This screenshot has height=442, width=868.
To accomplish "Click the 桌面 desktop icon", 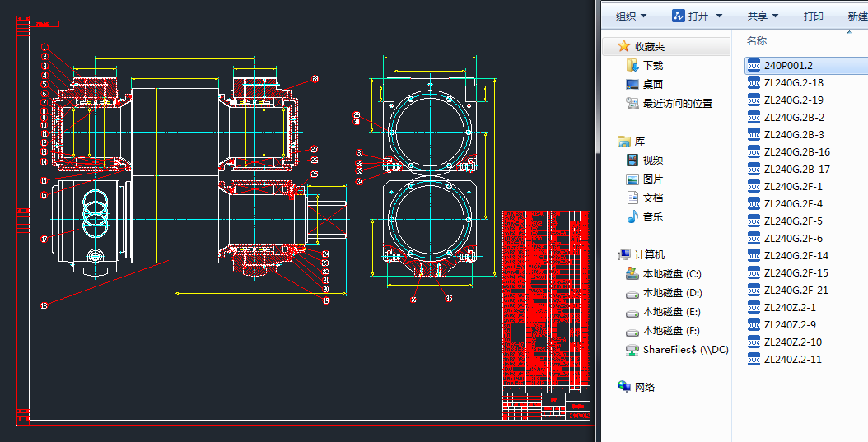I will click(x=632, y=84).
